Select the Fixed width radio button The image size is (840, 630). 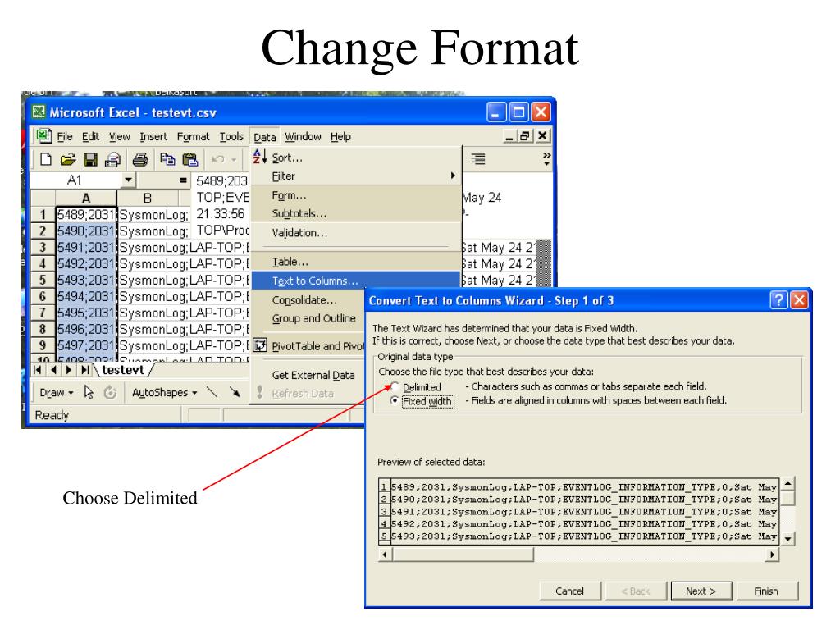pos(395,400)
